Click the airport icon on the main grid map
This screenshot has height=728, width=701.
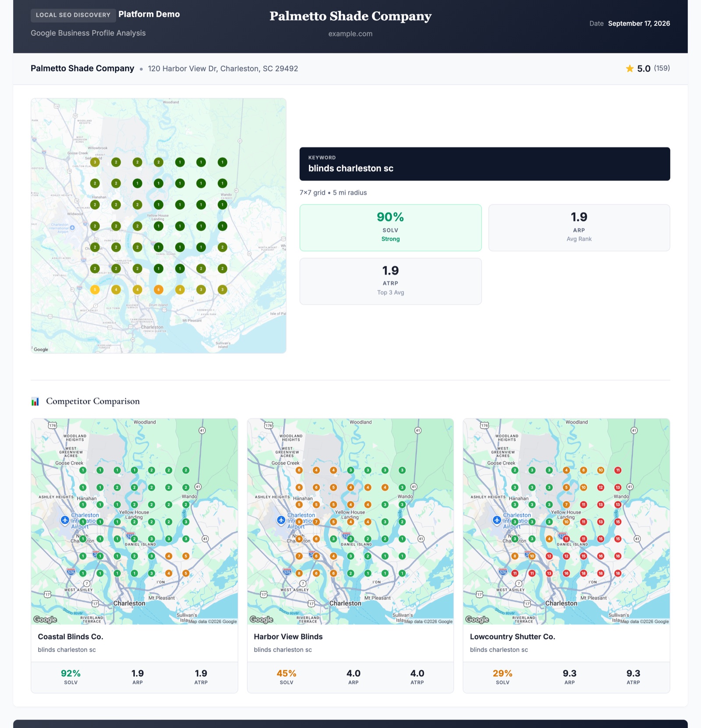point(72,228)
